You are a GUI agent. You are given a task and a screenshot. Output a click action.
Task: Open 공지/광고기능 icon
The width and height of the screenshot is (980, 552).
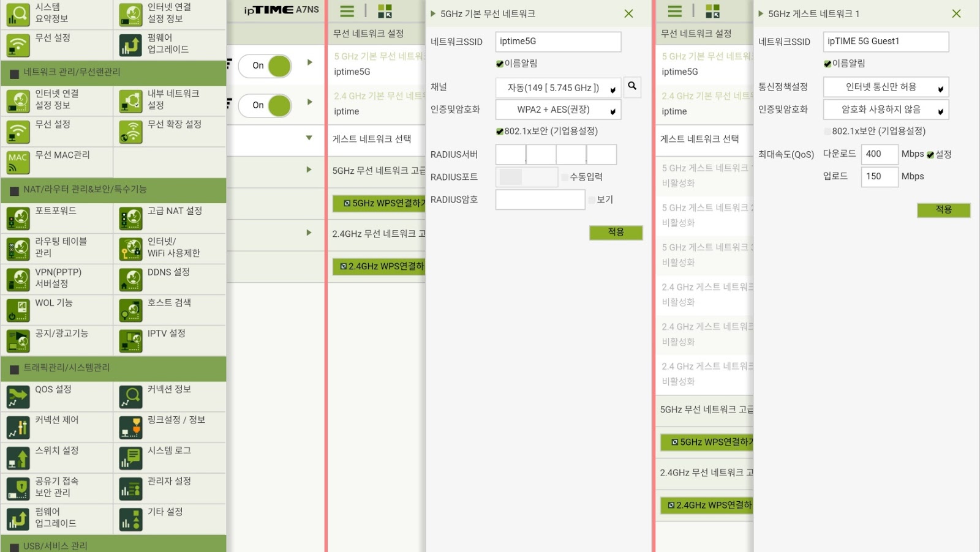coord(18,341)
